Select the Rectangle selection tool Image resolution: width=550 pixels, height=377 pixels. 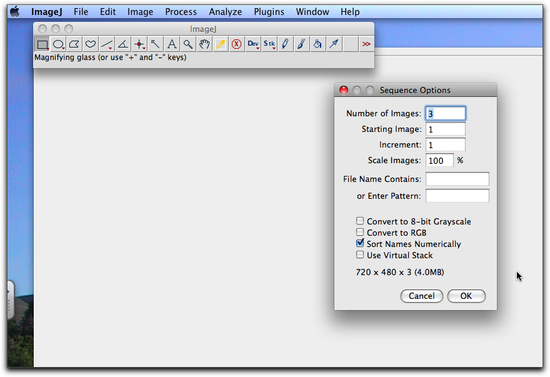[42, 44]
